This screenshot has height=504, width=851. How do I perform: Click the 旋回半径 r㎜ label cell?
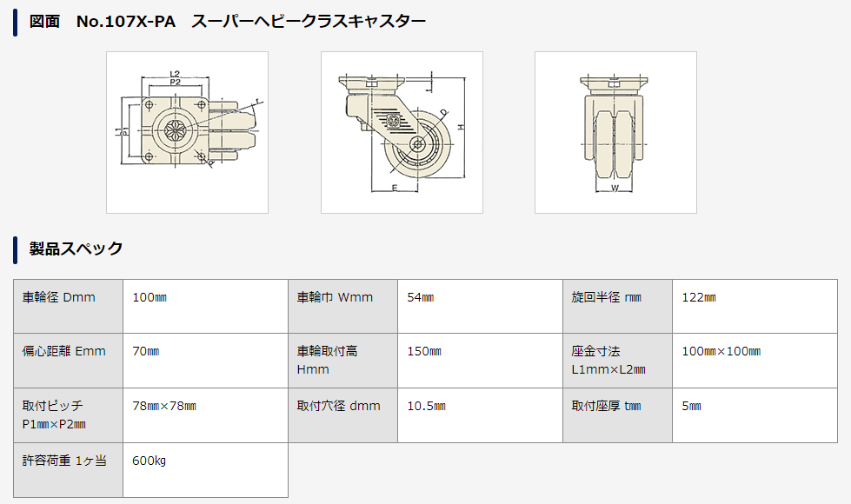618,306
